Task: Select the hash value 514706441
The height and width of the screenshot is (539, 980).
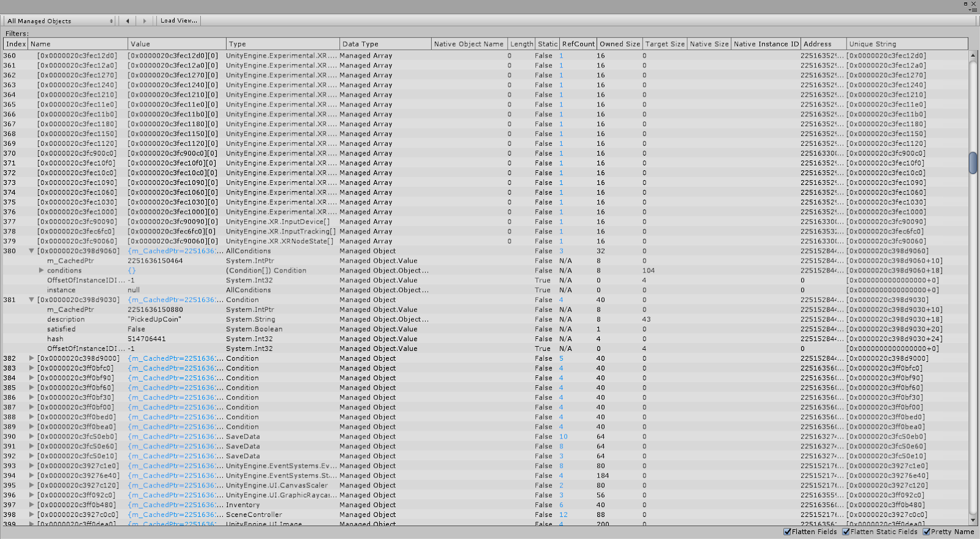Action: point(146,339)
